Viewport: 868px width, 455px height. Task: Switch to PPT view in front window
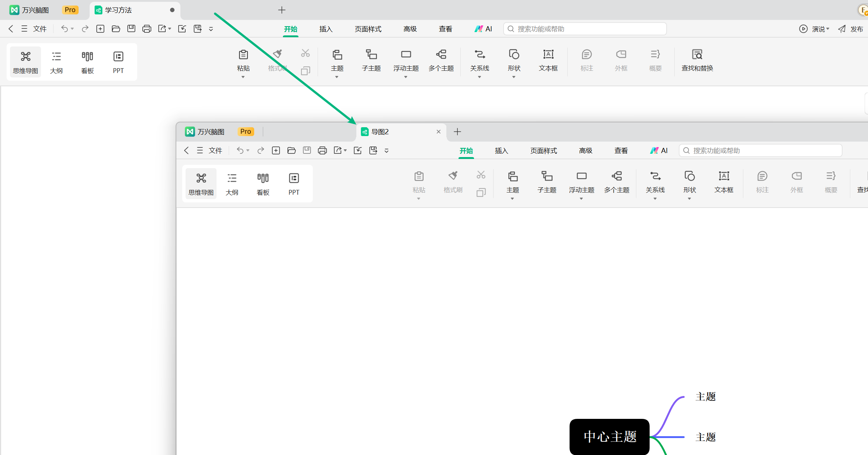(294, 183)
